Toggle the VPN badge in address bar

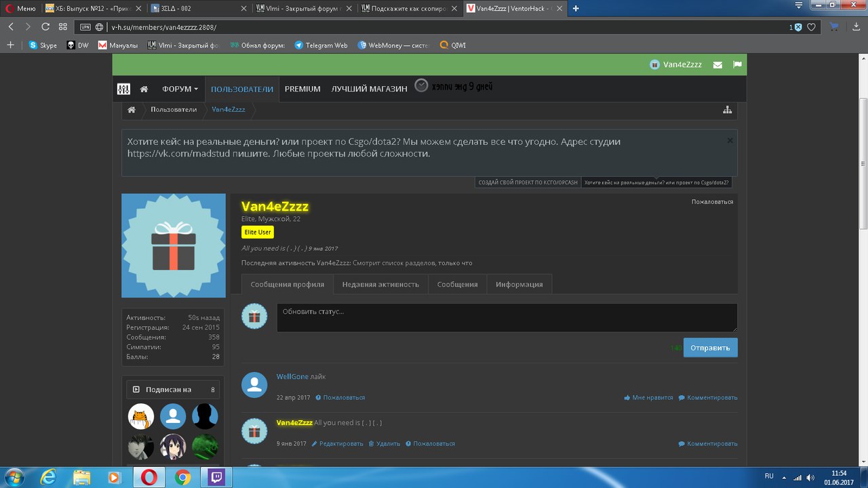pos(85,27)
